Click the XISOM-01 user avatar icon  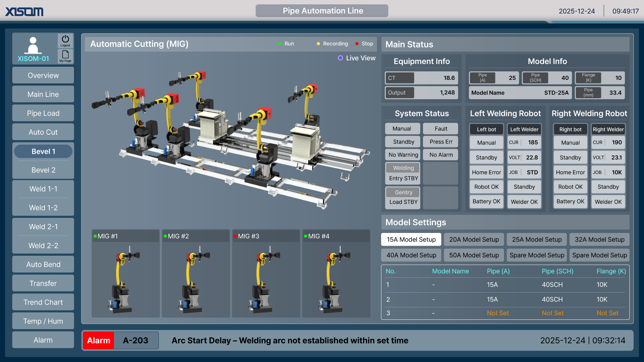[33, 45]
